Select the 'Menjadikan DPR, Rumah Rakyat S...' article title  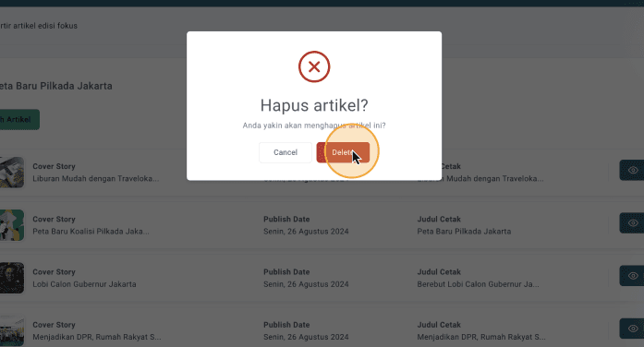[97, 337]
